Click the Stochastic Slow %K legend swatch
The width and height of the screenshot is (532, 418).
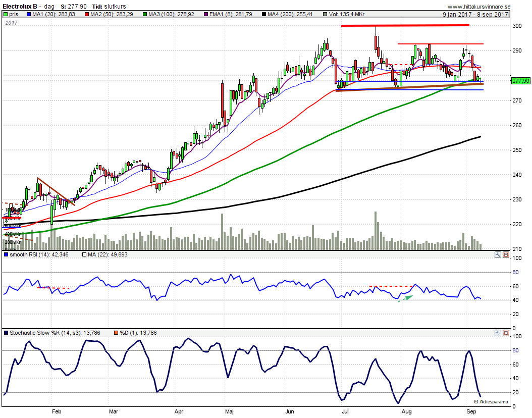6,333
